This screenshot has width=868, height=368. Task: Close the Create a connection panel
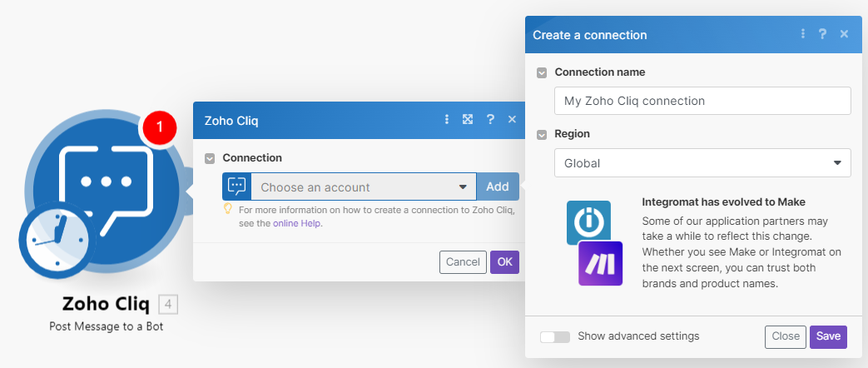844,34
